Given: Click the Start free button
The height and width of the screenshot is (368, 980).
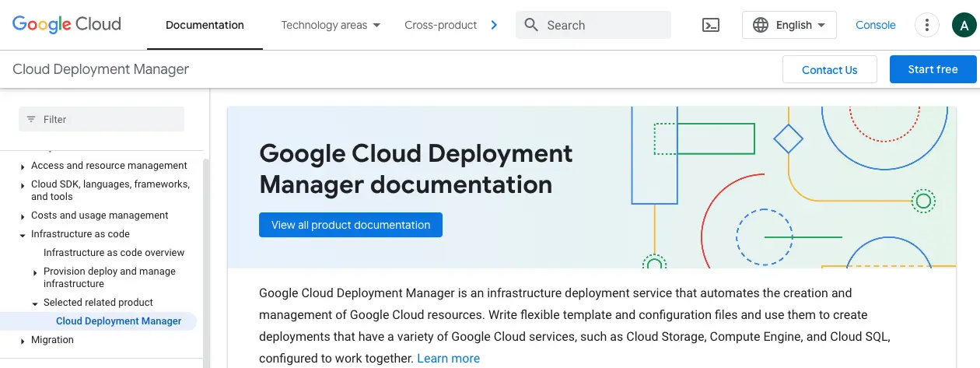Looking at the screenshot, I should (x=933, y=69).
